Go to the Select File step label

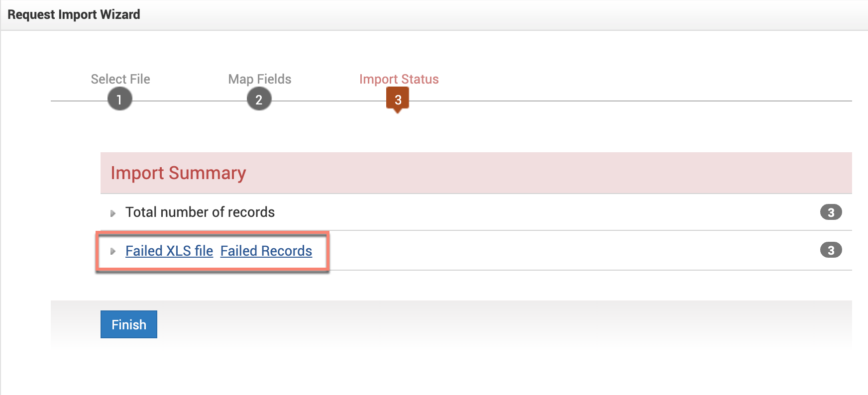pos(120,79)
